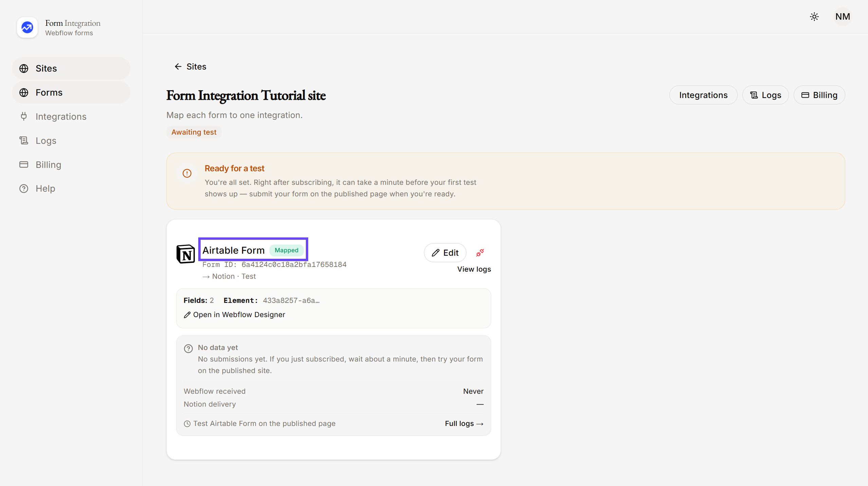This screenshot has height=486, width=868.
Task: Open Full logs arrow link
Action: 464,424
